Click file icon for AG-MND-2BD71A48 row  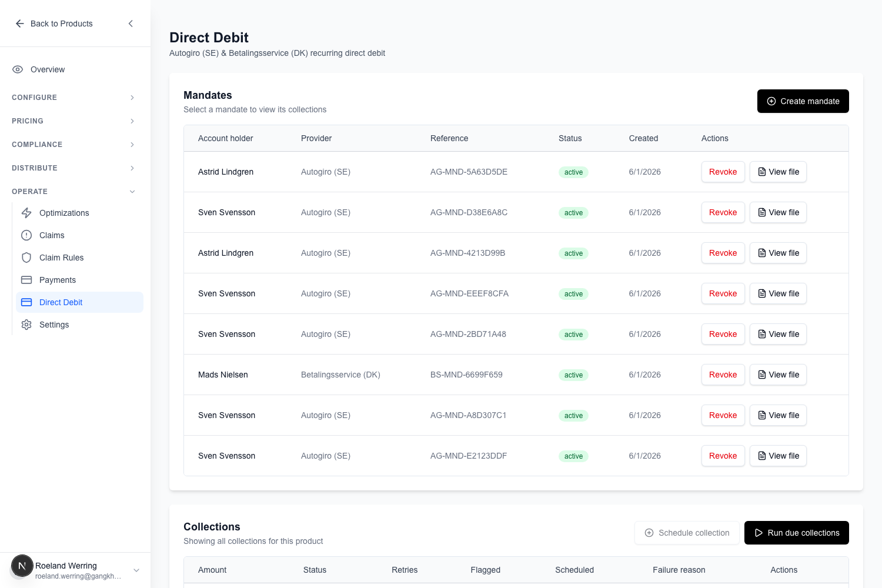point(762,334)
